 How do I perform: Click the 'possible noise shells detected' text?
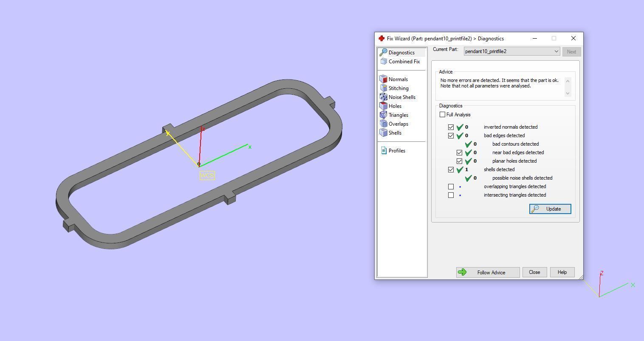[x=522, y=178]
